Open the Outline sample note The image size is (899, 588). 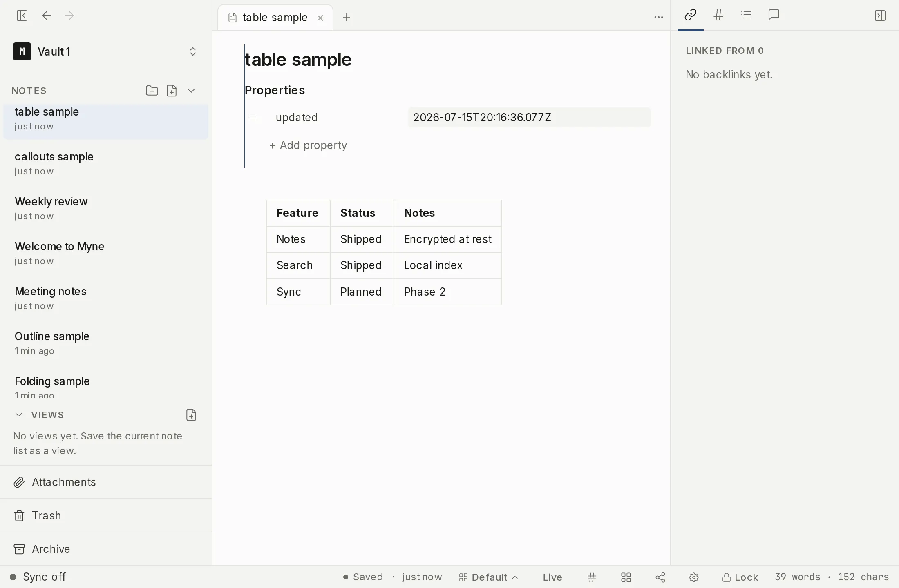click(106, 343)
